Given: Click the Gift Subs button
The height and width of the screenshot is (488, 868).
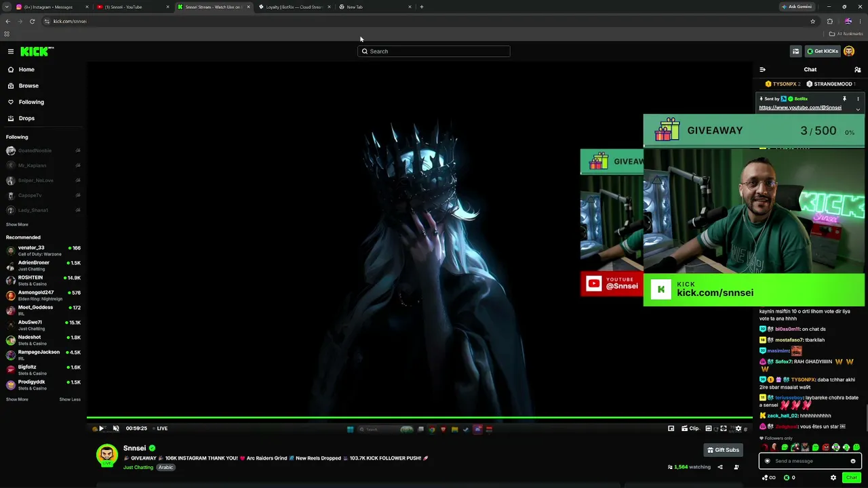Looking at the screenshot, I should coord(723,450).
